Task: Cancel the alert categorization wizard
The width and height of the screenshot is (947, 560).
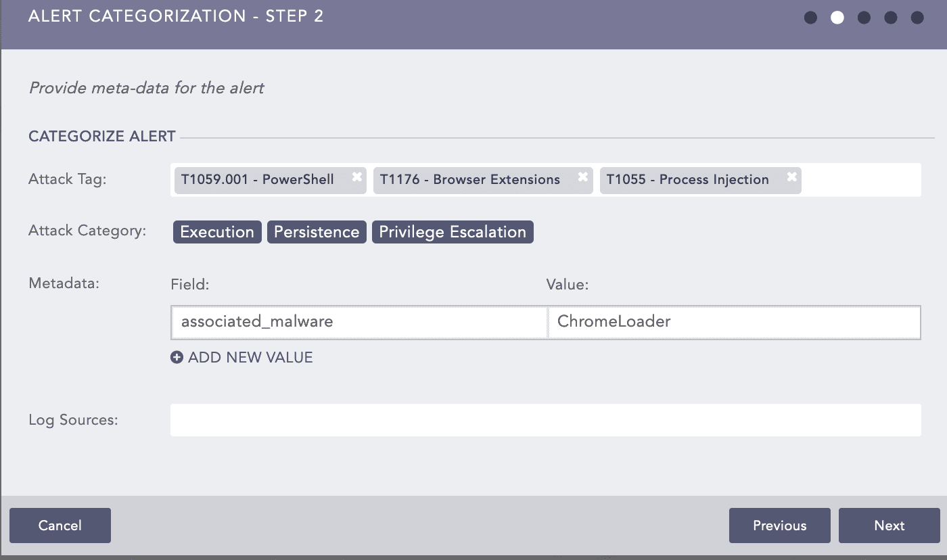Action: click(x=60, y=526)
